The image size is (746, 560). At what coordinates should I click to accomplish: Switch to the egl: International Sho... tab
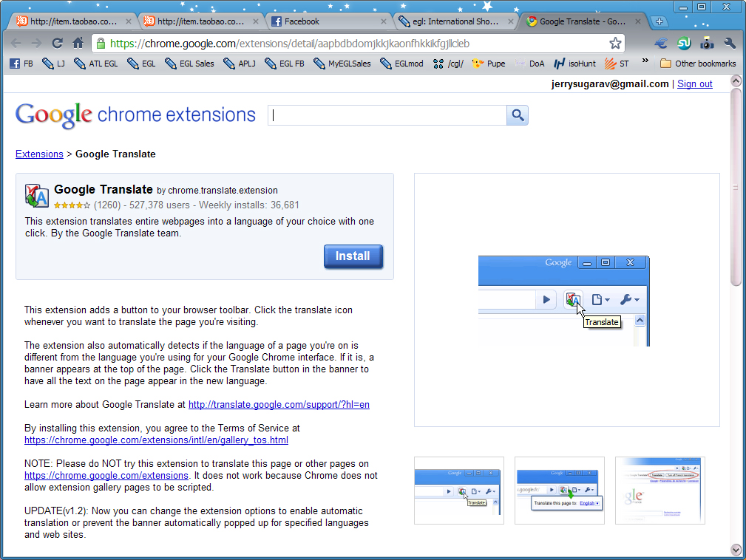(455, 21)
